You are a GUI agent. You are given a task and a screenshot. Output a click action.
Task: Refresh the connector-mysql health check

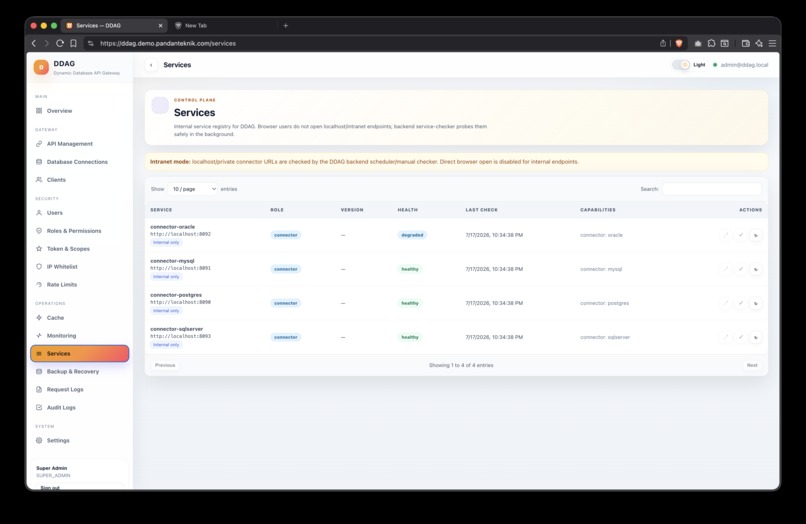(756, 269)
